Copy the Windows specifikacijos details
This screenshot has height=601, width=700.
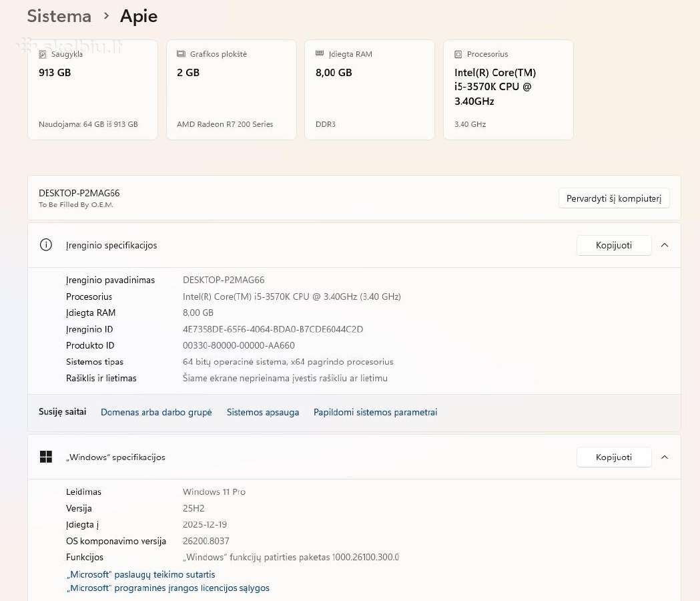(614, 457)
